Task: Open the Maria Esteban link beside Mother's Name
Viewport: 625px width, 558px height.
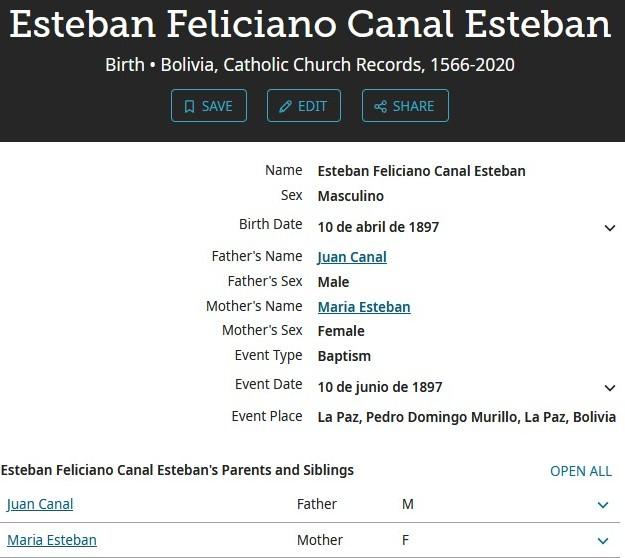Action: point(364,307)
